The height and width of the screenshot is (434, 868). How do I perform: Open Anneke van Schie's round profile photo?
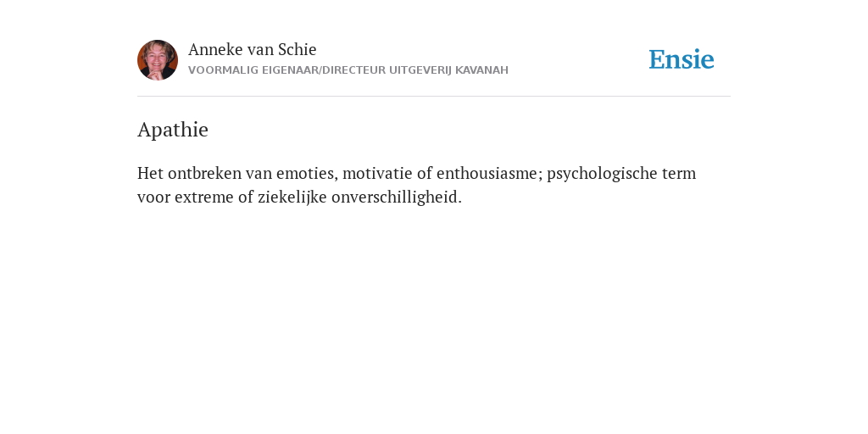pyautogui.click(x=158, y=60)
